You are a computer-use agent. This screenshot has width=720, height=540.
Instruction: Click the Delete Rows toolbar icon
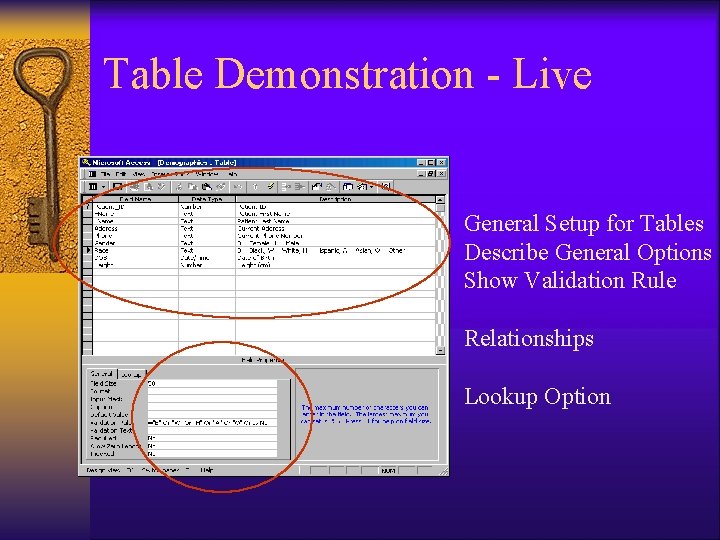pos(300,186)
